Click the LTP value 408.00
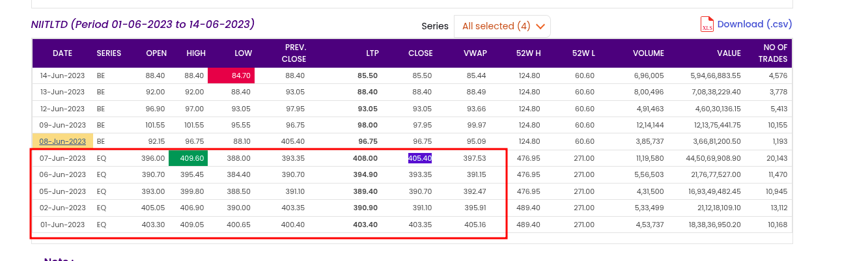This screenshot has height=261, width=868. (365, 158)
